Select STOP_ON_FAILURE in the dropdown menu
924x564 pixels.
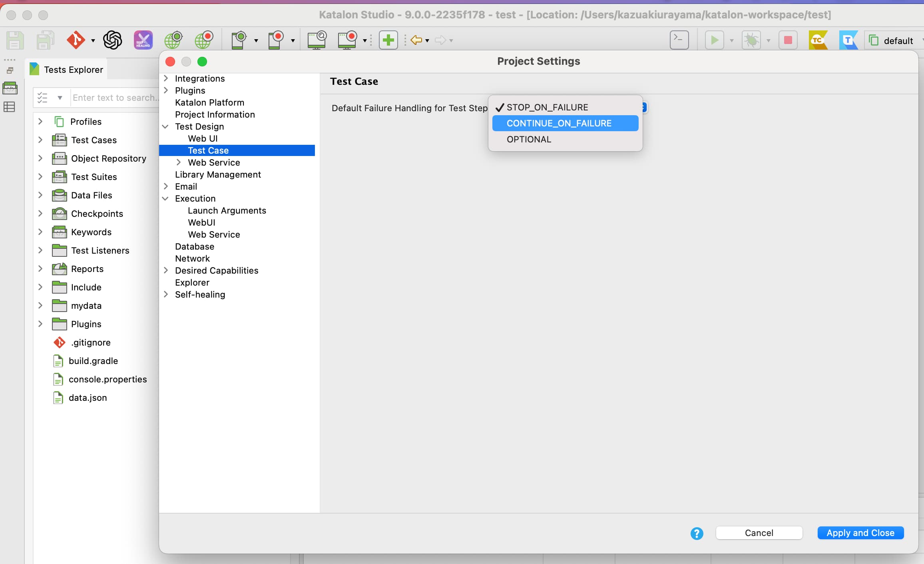click(547, 107)
